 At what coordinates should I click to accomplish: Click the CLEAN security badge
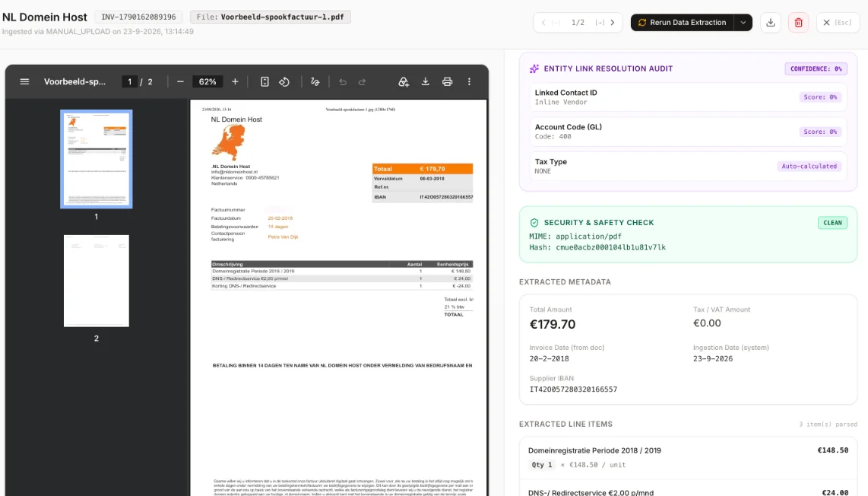[x=832, y=223]
